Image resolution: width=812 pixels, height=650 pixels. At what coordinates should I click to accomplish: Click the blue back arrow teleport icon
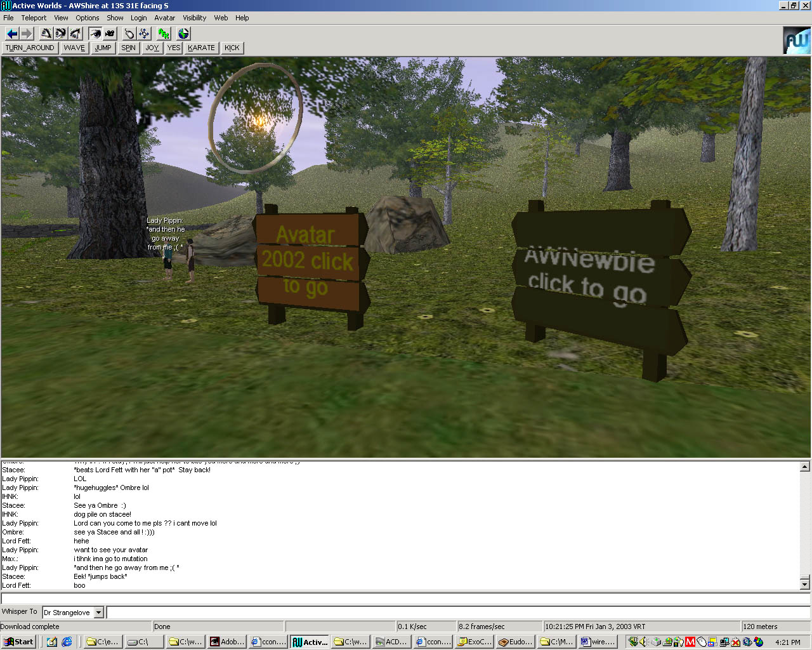click(x=11, y=34)
